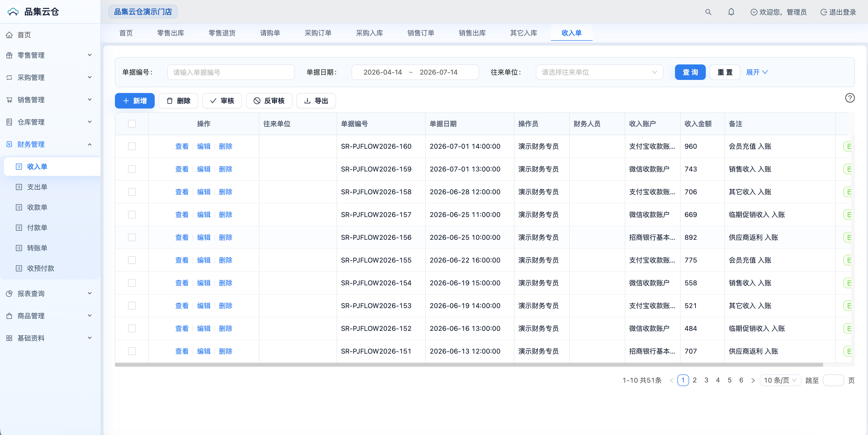Click the search magnifier icon in header
This screenshot has width=868, height=435.
point(708,12)
